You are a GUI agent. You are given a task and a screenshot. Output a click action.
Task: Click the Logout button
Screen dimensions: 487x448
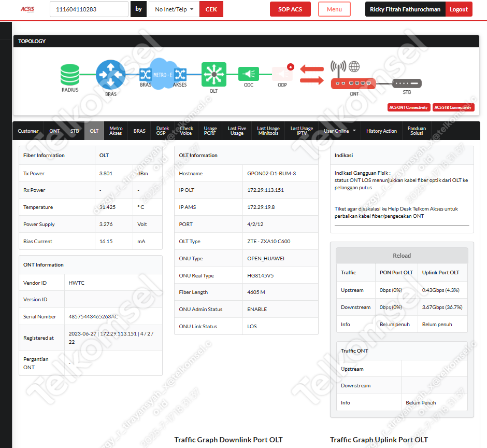(459, 9)
